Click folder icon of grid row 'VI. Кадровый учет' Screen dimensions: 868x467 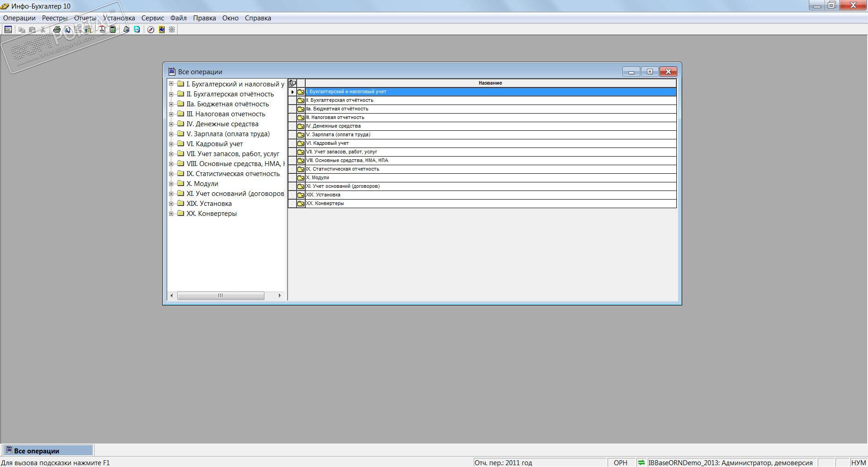click(x=301, y=143)
